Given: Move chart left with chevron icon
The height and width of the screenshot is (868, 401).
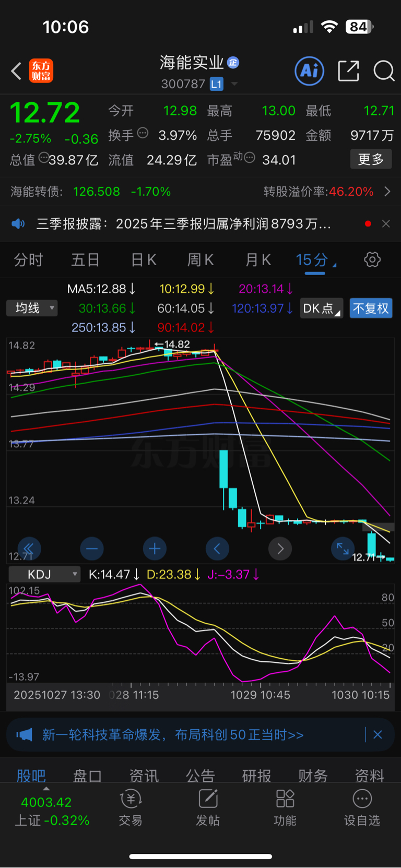Looking at the screenshot, I should (x=217, y=549).
